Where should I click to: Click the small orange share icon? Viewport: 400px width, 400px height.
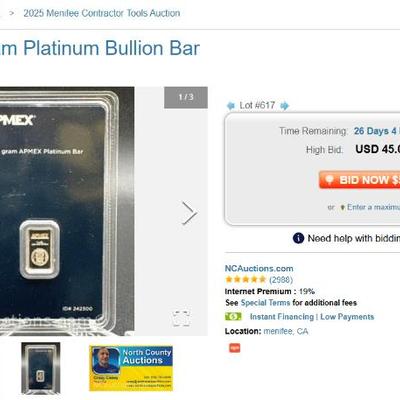tap(234, 348)
